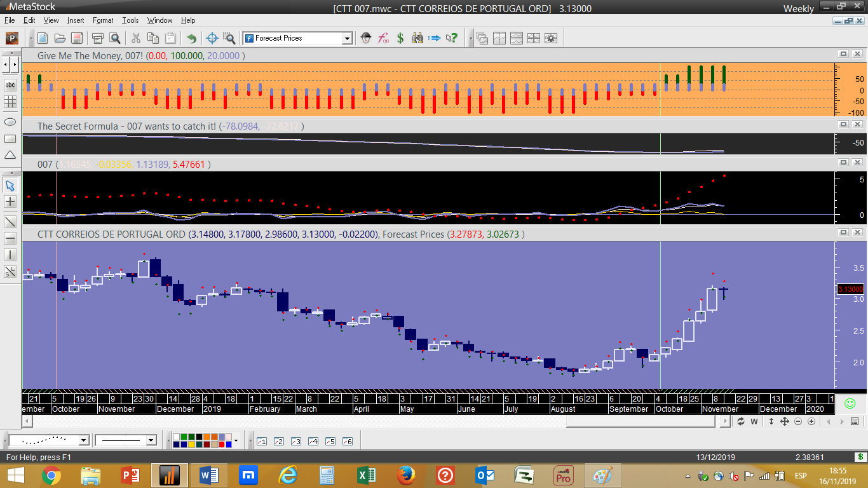Open the Tools menu
Image resolution: width=868 pixels, height=488 pixels.
pyautogui.click(x=130, y=20)
